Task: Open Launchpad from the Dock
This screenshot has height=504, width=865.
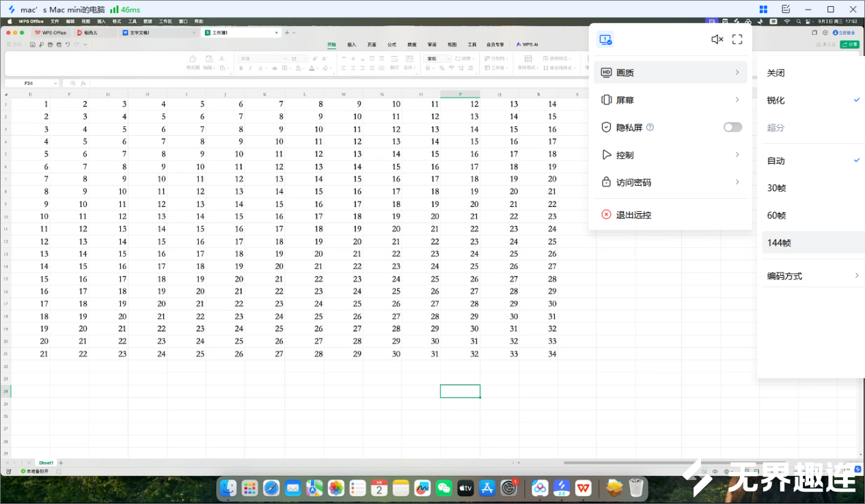Action: pyautogui.click(x=250, y=488)
